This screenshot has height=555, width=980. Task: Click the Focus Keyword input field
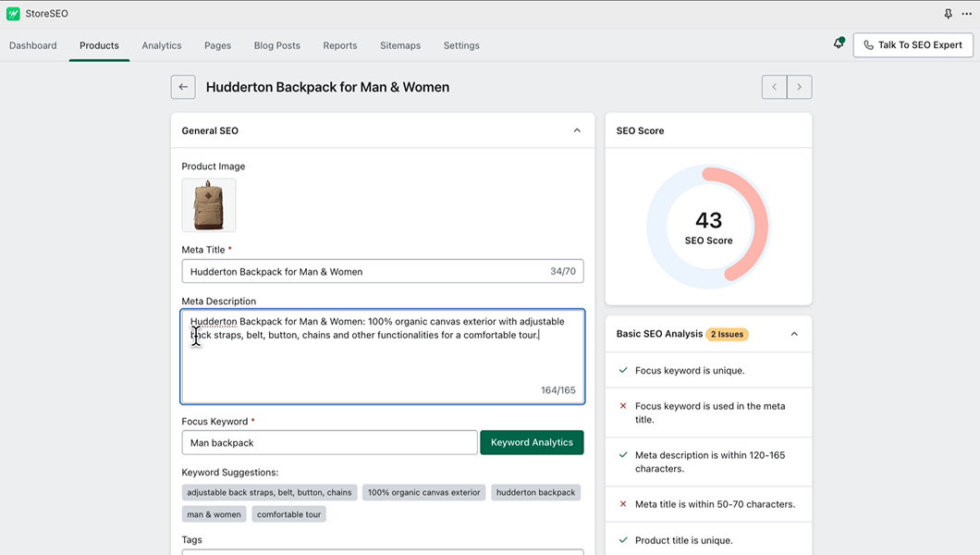[x=329, y=442]
